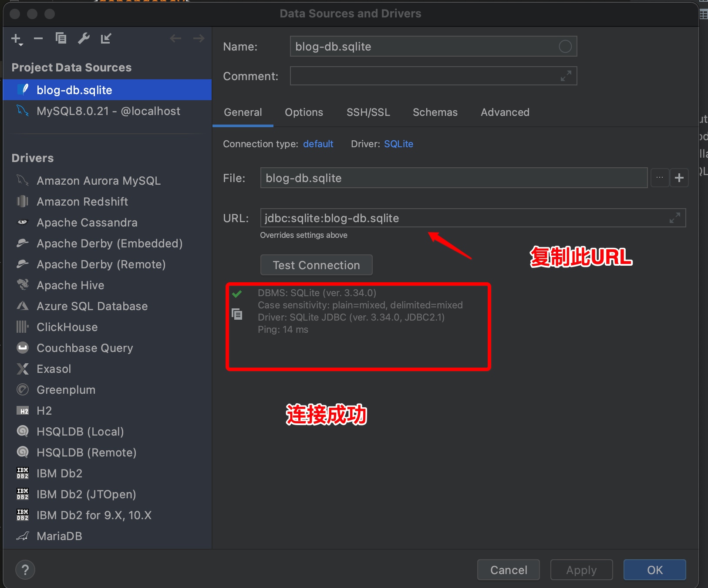
Task: Expand the URL field editor
Action: coord(674,218)
